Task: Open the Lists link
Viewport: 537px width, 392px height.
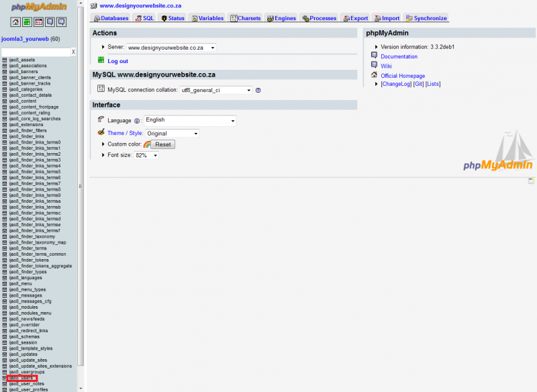Action: coord(433,84)
